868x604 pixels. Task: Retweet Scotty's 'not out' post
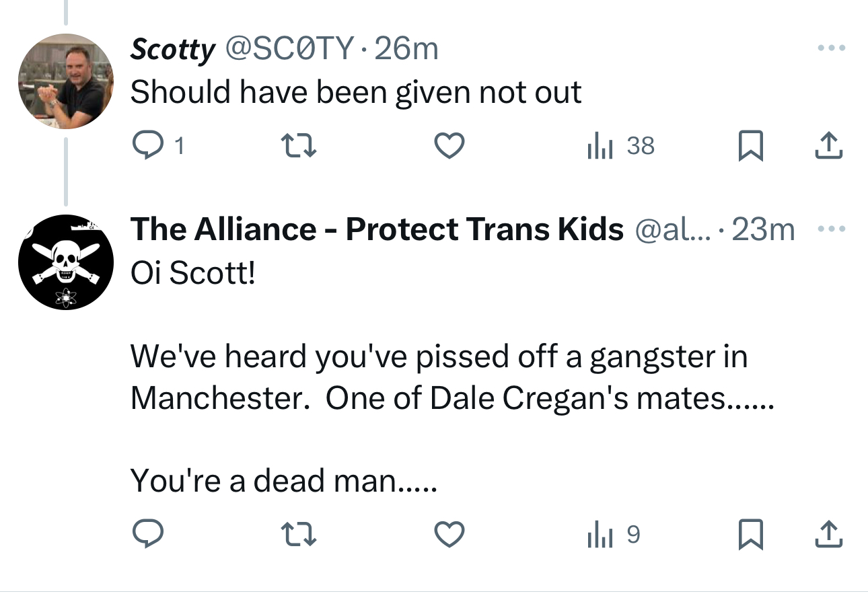(x=298, y=145)
